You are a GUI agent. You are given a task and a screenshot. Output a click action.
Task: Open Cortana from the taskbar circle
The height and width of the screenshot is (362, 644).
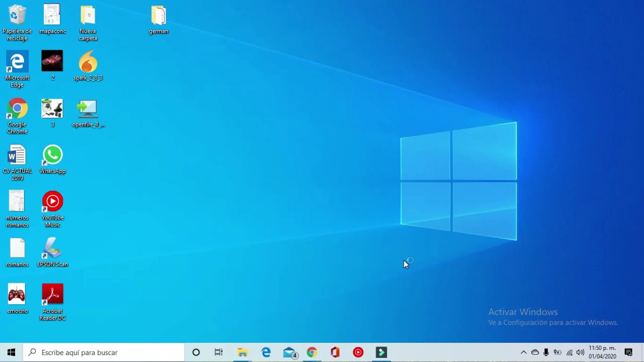(x=196, y=352)
